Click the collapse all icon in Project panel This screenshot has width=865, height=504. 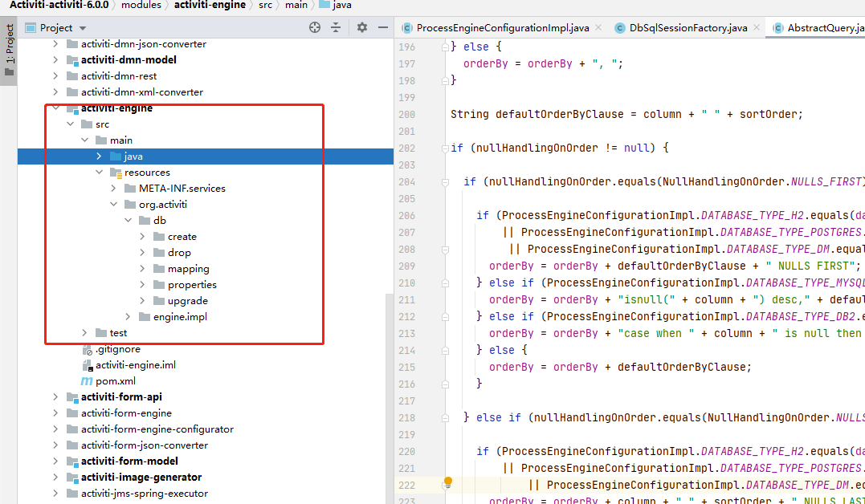336,27
